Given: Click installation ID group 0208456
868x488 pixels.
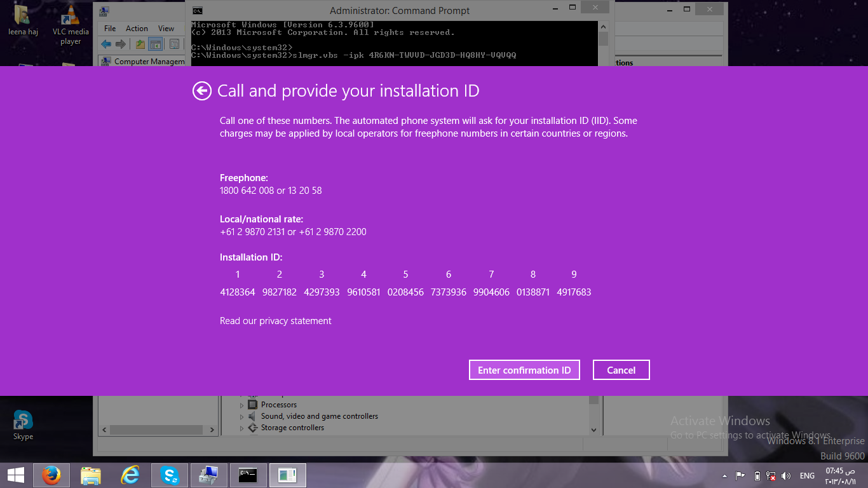Looking at the screenshot, I should [405, 292].
